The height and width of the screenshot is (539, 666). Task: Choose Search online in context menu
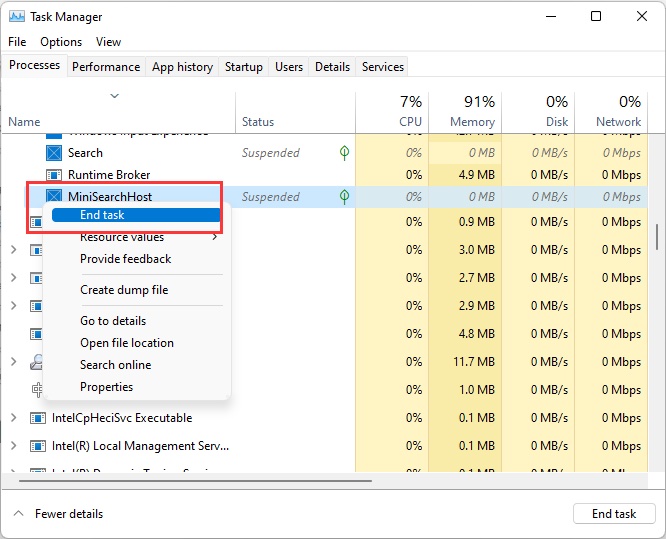[x=116, y=365]
